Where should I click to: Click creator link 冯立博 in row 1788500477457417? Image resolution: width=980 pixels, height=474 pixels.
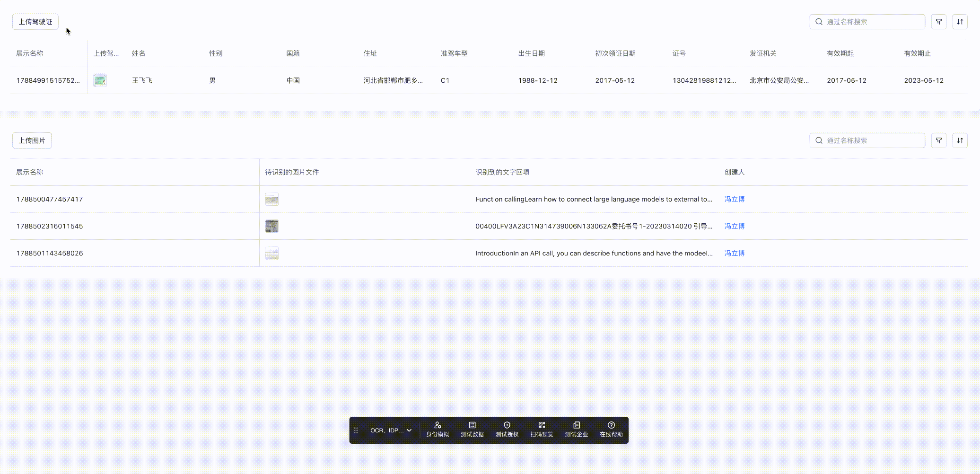[x=734, y=199]
